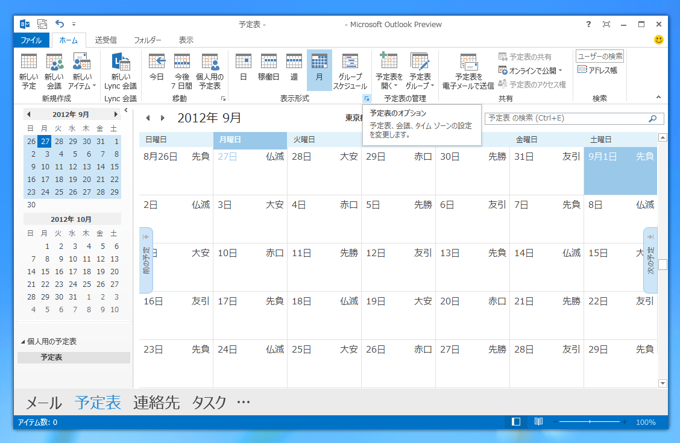Open the Folder (フォルダー) tab
The image size is (680, 443).
[147, 40]
